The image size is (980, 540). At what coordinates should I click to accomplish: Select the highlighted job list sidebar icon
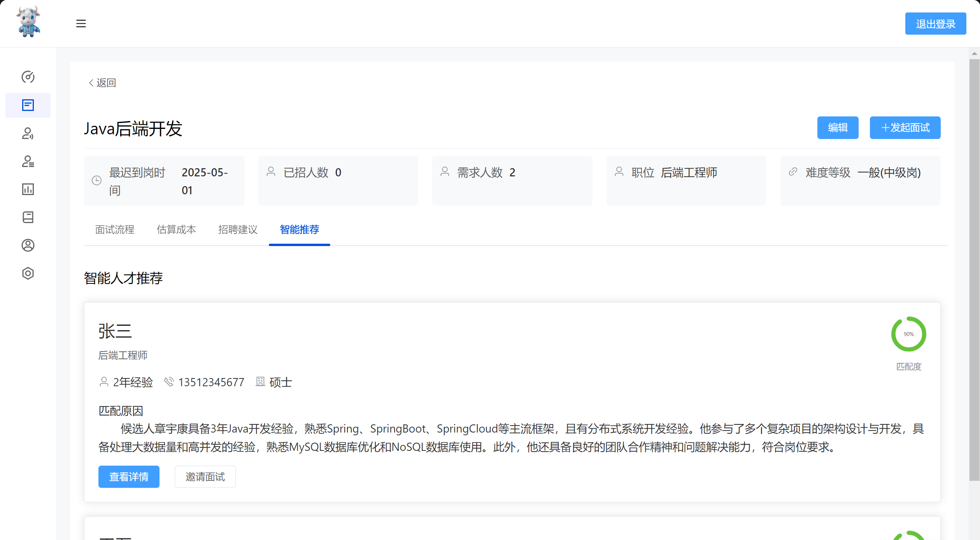[28, 105]
